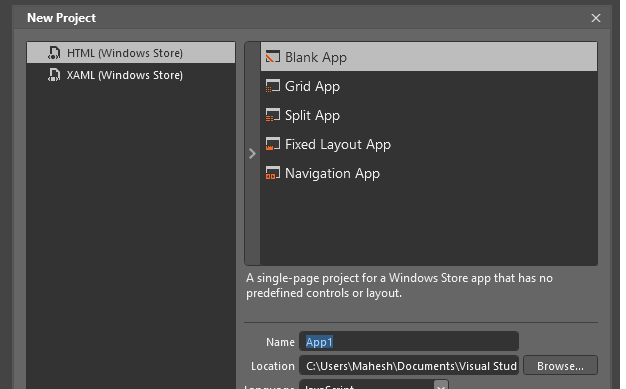Click into the Name field containing App1
The height and width of the screenshot is (389, 626).
click(409, 341)
